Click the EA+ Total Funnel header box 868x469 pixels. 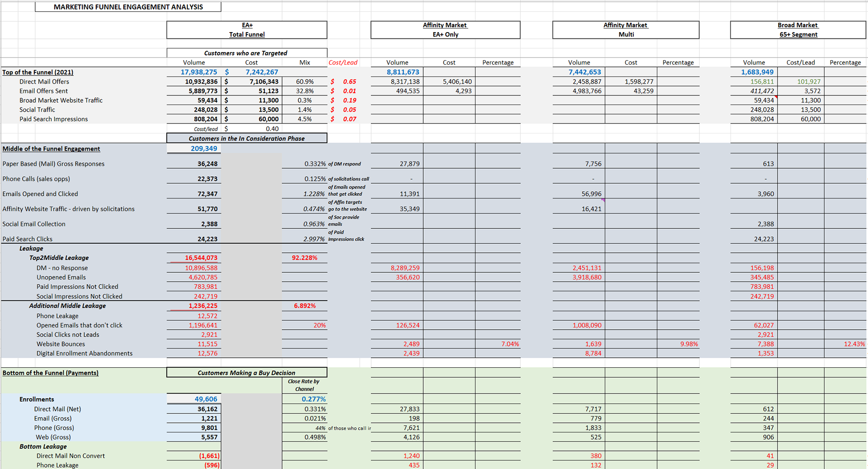pyautogui.click(x=247, y=30)
